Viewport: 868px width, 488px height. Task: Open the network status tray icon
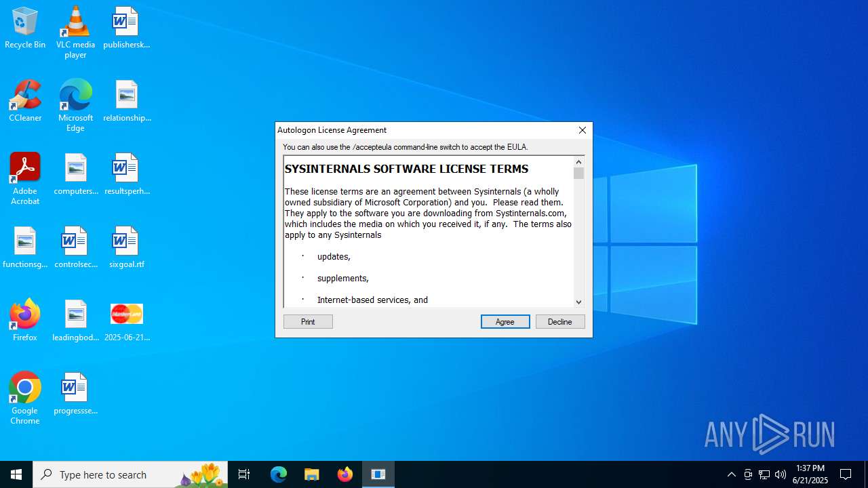click(x=764, y=474)
